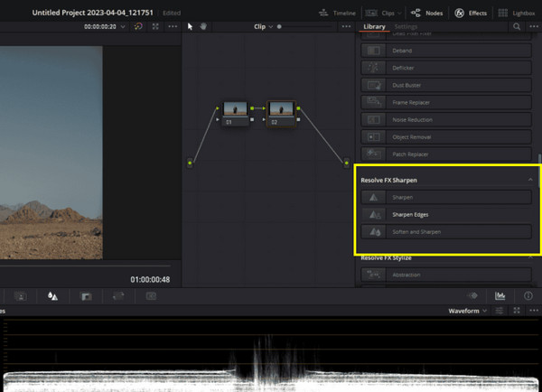Select node 02 thumbnail

281,108
